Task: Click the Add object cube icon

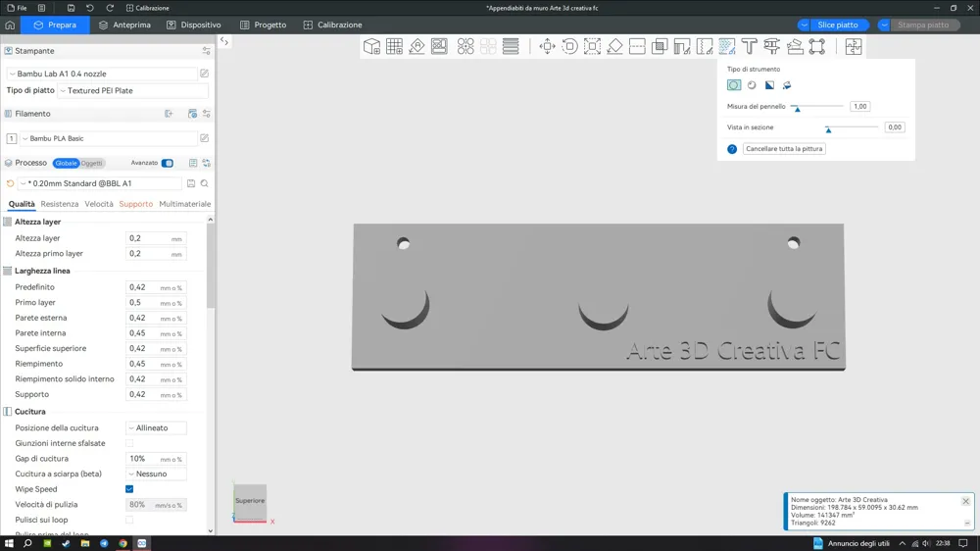Action: tap(371, 46)
